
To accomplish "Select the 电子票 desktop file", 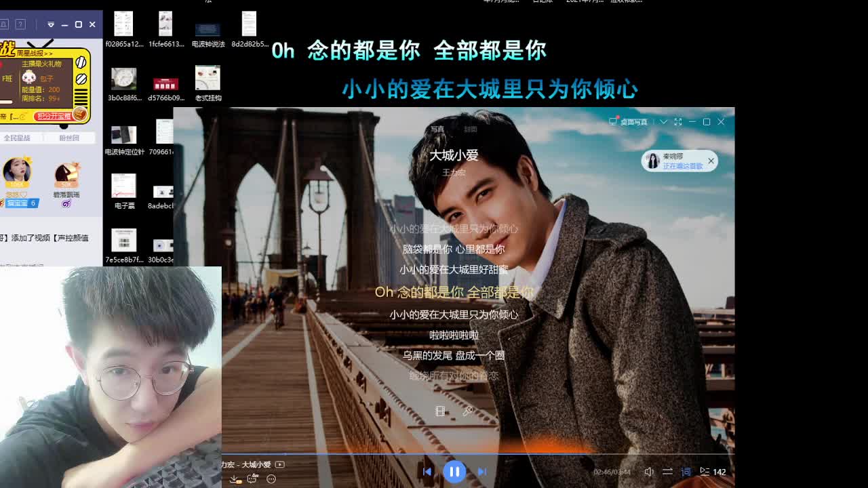I will pos(124,191).
